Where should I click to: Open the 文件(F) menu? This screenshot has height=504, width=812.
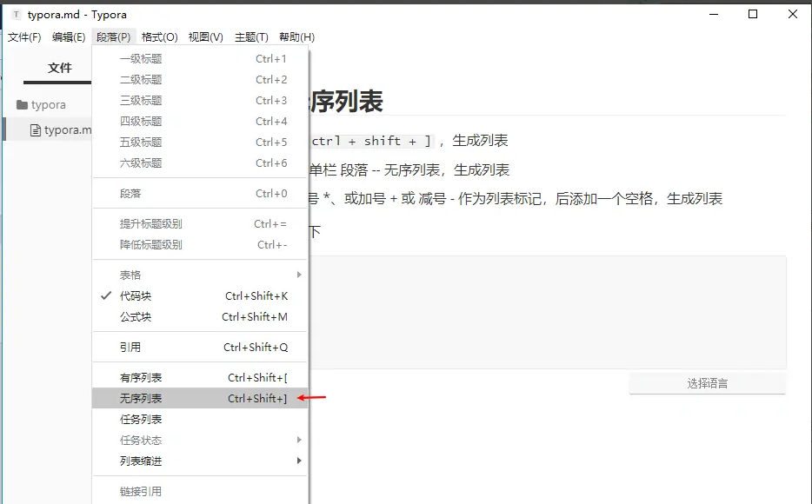[24, 37]
